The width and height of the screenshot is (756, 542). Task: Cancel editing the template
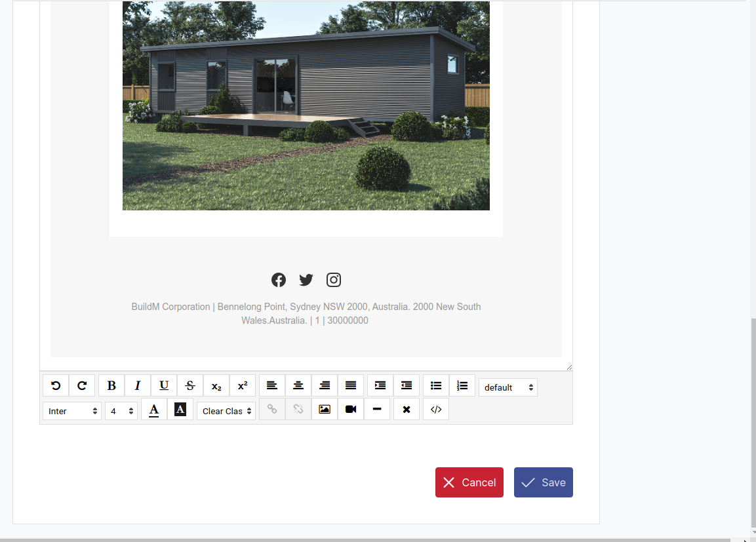[x=469, y=482]
